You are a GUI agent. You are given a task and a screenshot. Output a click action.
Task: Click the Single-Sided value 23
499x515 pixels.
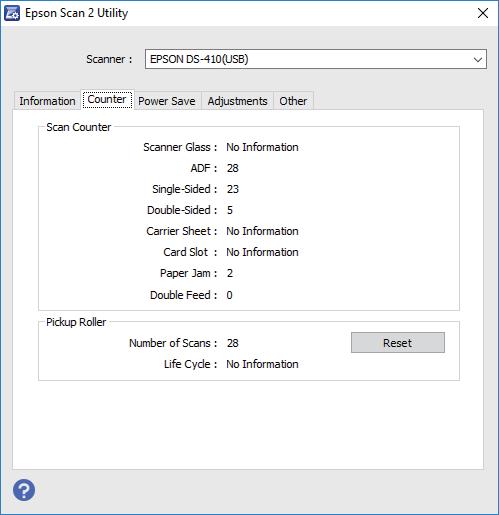(233, 189)
